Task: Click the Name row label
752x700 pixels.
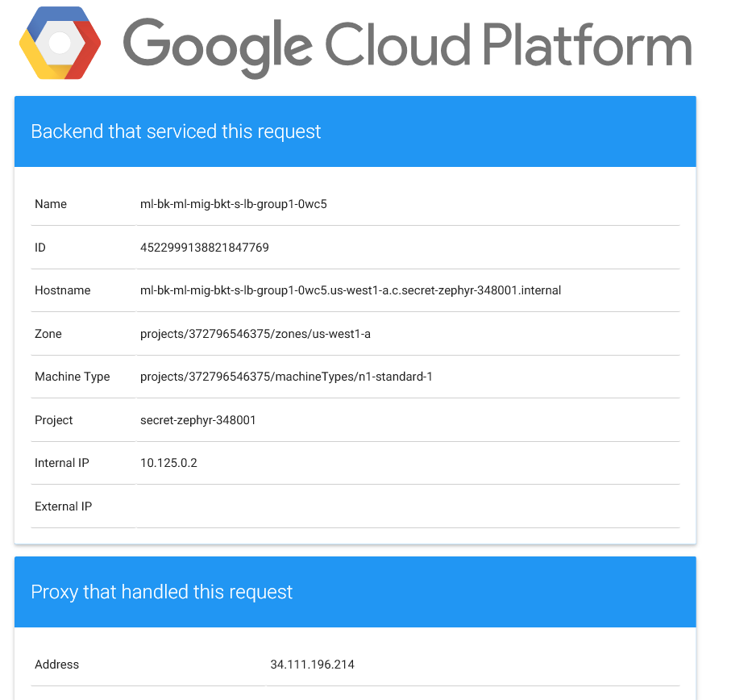Action: pos(51,204)
